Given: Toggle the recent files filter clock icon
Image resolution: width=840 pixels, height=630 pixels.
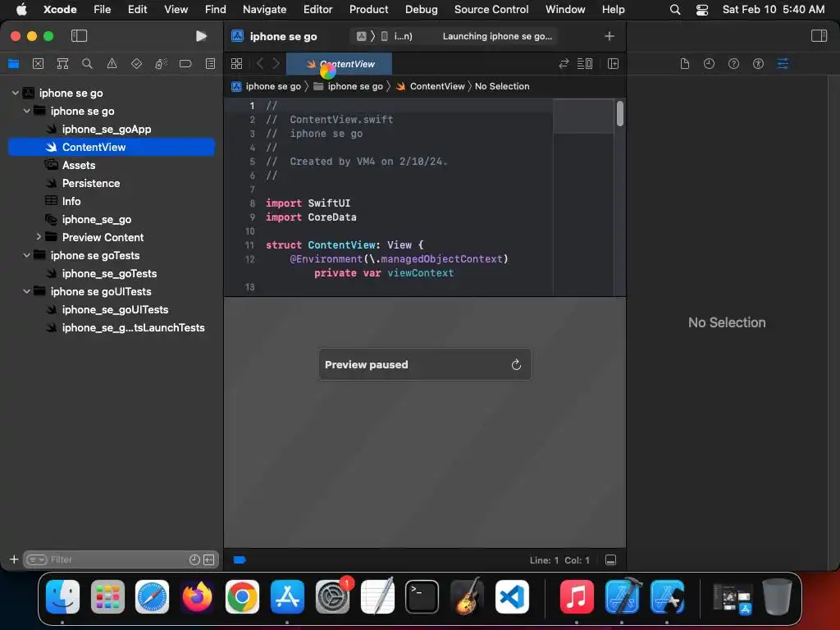Looking at the screenshot, I should pos(194,559).
